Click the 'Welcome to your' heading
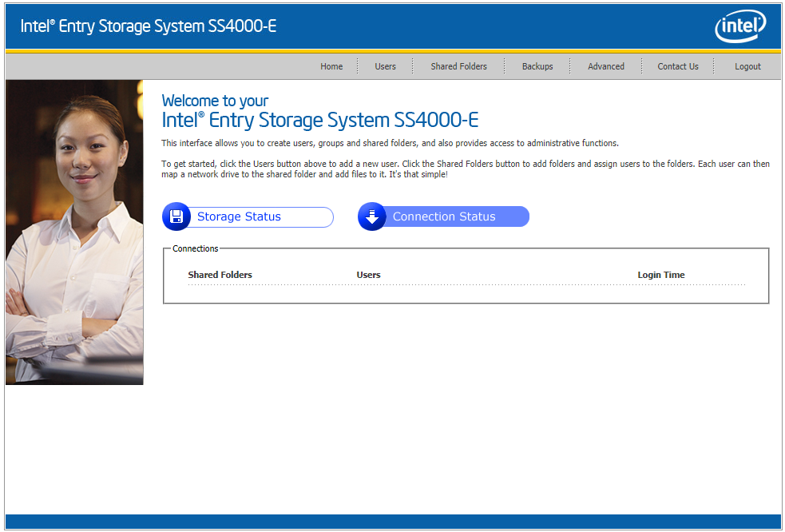This screenshot has height=532, width=785. tap(215, 101)
